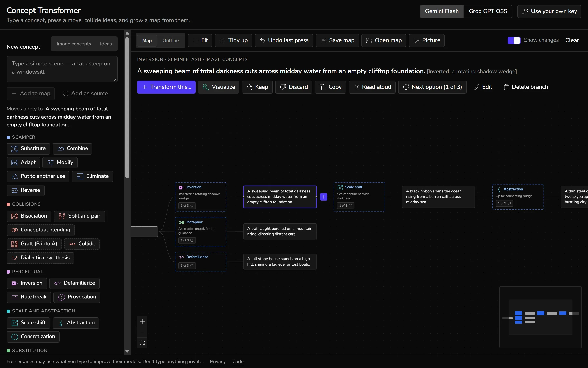This screenshot has height=368, width=588.
Task: Select the Inversion move in Perceptual
Action: (x=27, y=283)
